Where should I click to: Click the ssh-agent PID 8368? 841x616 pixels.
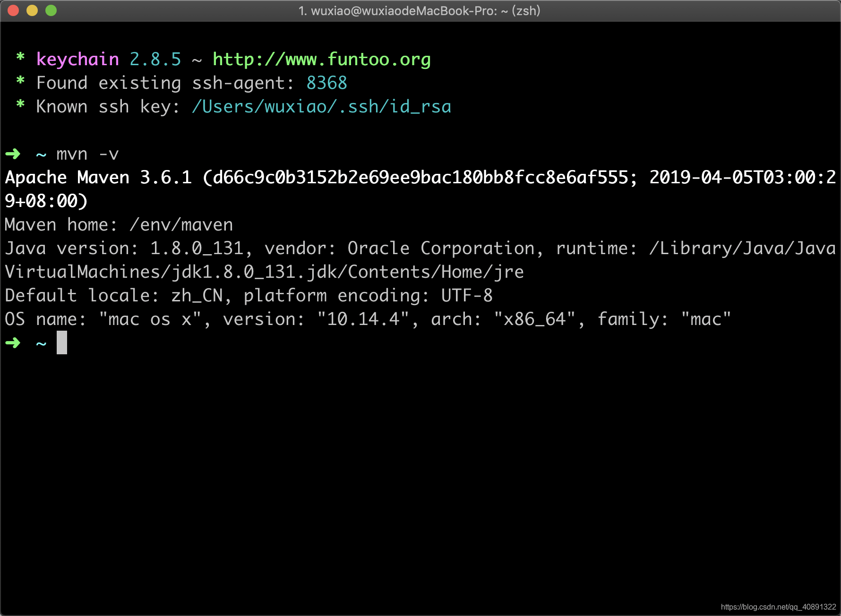327,83
